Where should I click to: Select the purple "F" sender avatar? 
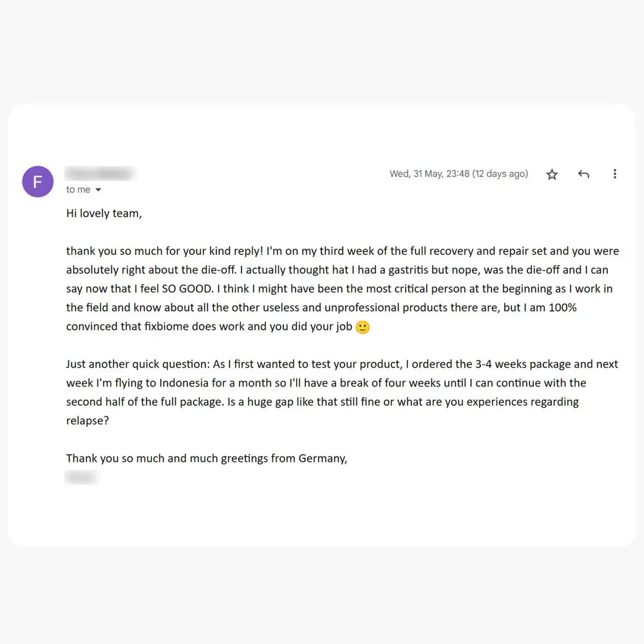tap(37, 182)
